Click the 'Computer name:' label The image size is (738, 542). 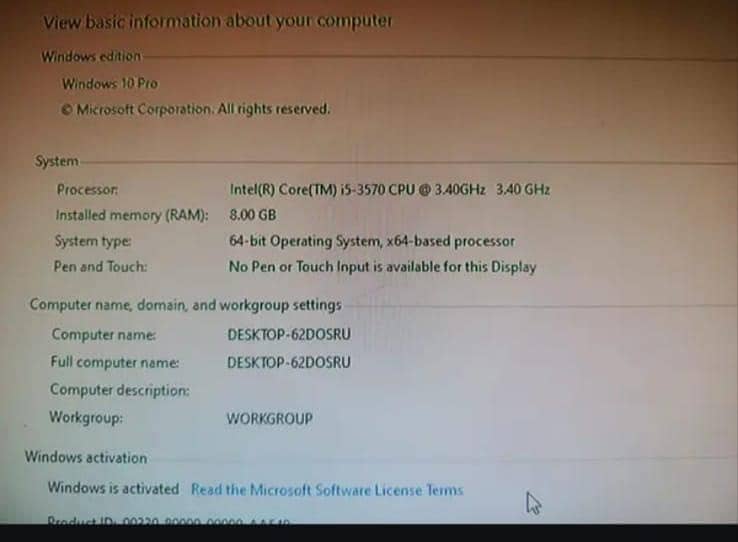[x=104, y=334]
